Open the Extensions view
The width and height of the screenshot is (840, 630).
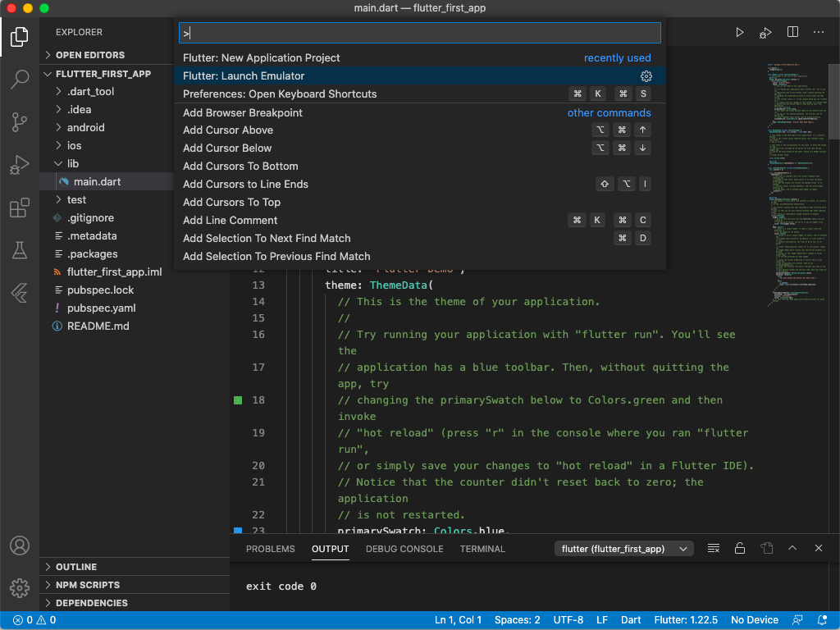point(20,208)
